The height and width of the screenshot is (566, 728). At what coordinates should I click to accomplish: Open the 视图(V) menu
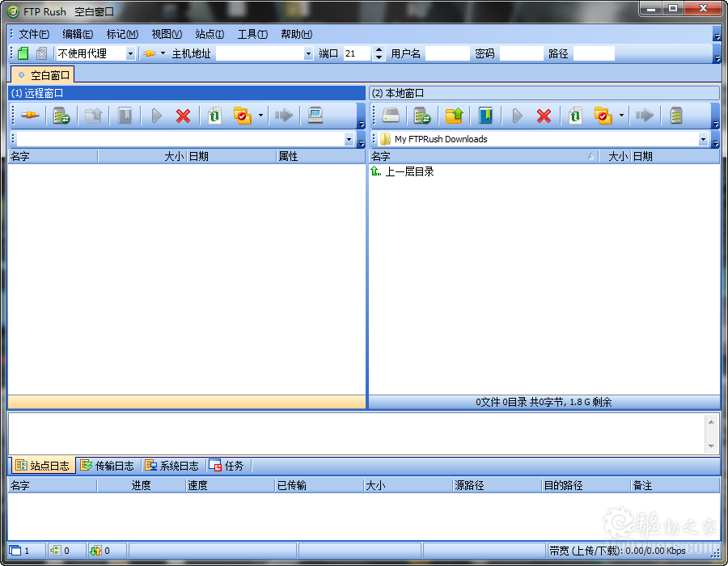pos(167,34)
